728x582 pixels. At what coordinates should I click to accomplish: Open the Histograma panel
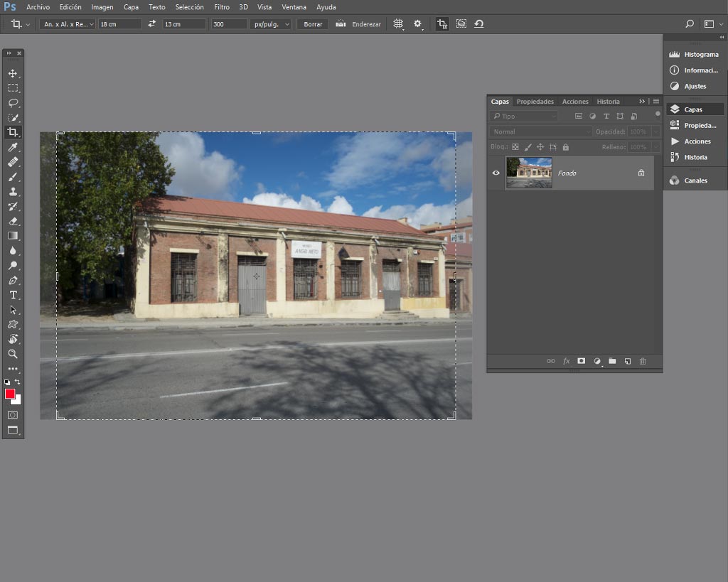click(695, 54)
